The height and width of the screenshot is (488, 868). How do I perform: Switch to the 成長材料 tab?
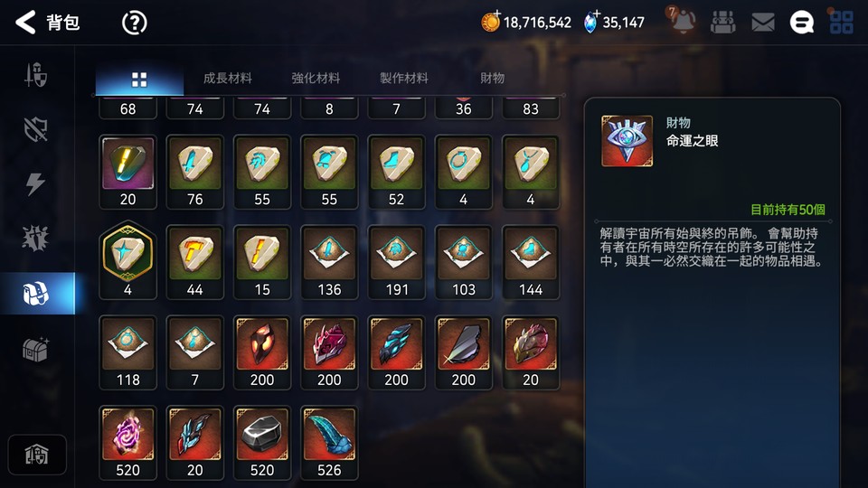coord(228,78)
